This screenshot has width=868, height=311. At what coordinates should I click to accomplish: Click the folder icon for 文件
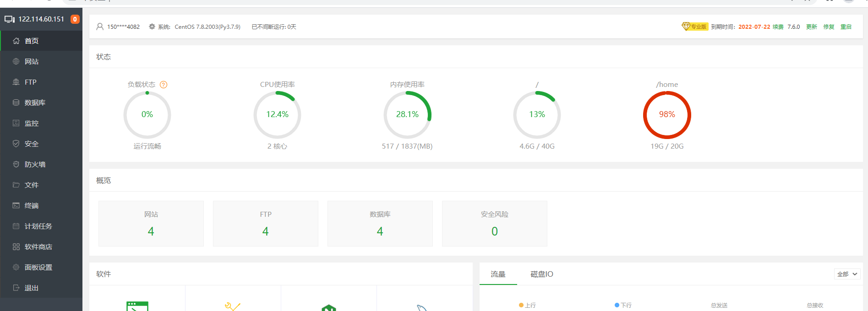point(16,185)
